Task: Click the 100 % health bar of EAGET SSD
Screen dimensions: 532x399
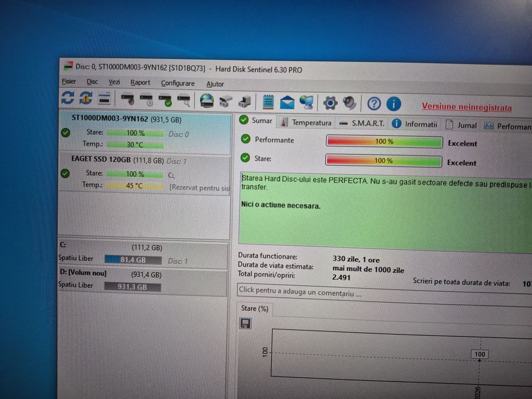Action: pos(135,174)
